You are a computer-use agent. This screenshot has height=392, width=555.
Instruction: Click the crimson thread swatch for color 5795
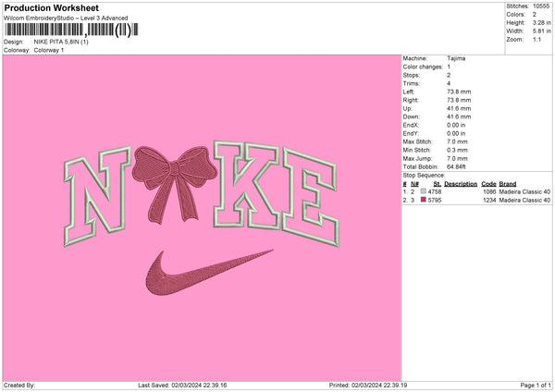coord(424,200)
